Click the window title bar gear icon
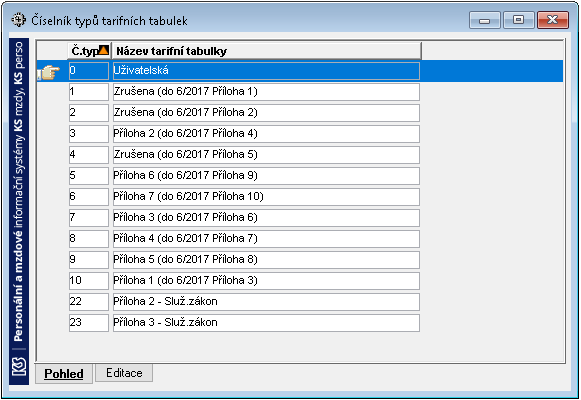This screenshot has width=581, height=400. click(18, 20)
